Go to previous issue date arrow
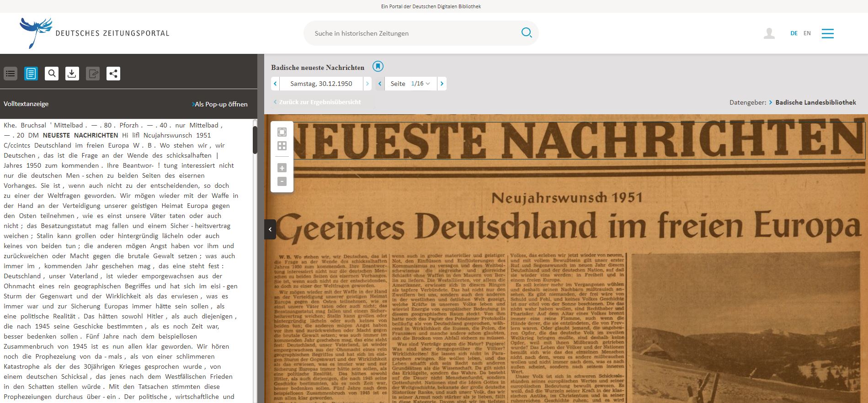The height and width of the screenshot is (403, 868). tap(275, 84)
